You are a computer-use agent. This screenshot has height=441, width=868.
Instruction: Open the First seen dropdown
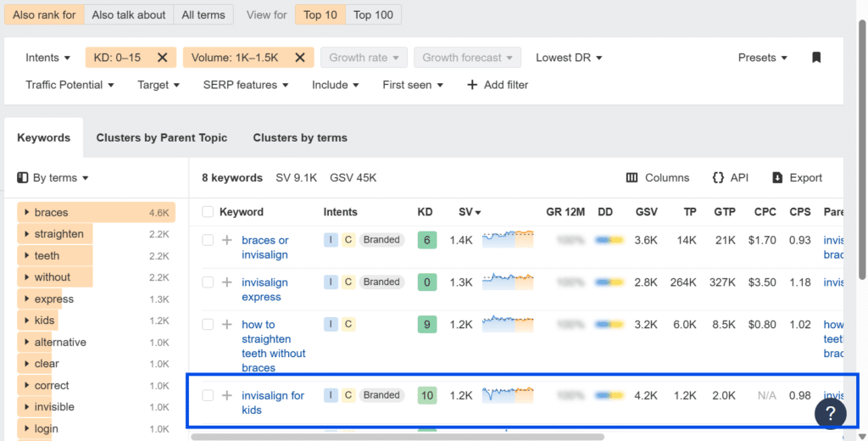(x=413, y=85)
